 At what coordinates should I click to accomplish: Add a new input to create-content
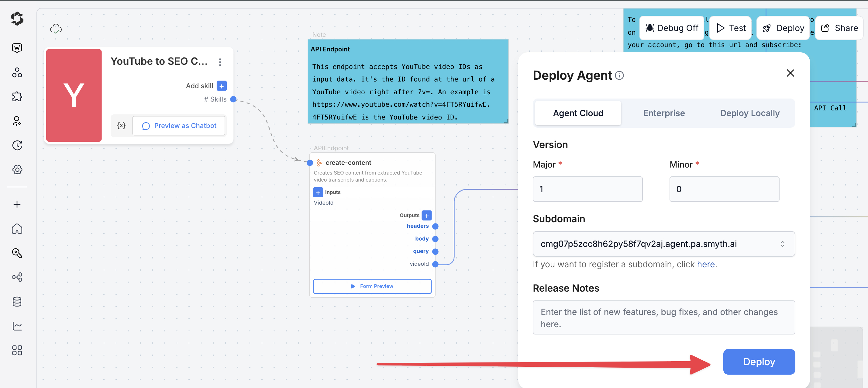pyautogui.click(x=318, y=192)
